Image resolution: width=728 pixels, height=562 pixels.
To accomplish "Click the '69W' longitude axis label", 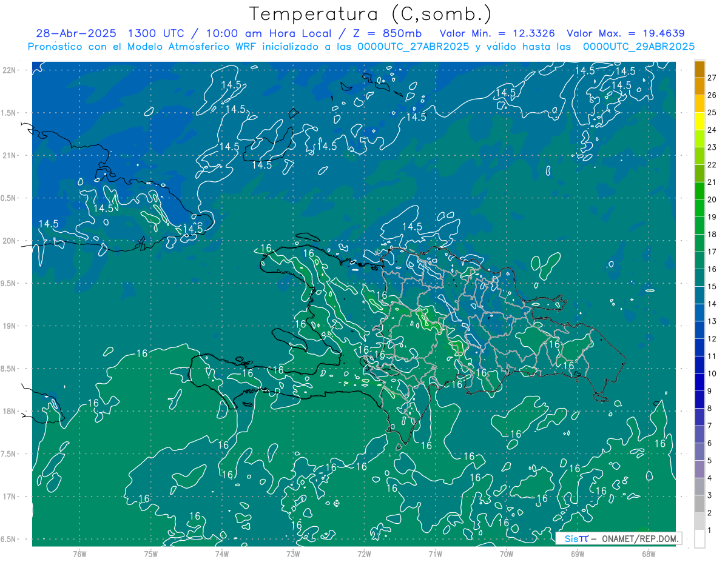I will coord(578,554).
